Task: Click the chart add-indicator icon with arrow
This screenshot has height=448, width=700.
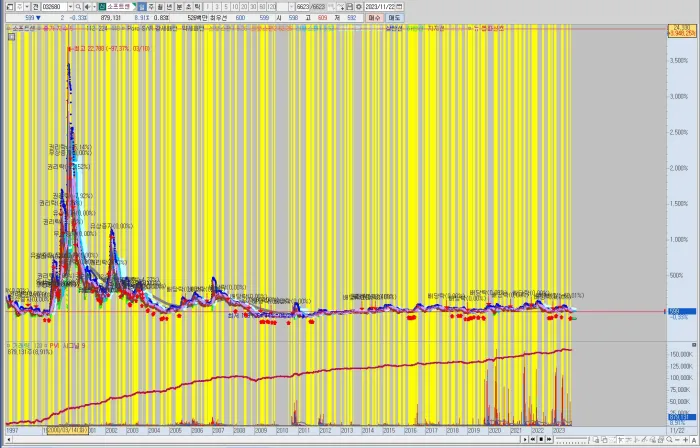Action: [x=341, y=7]
